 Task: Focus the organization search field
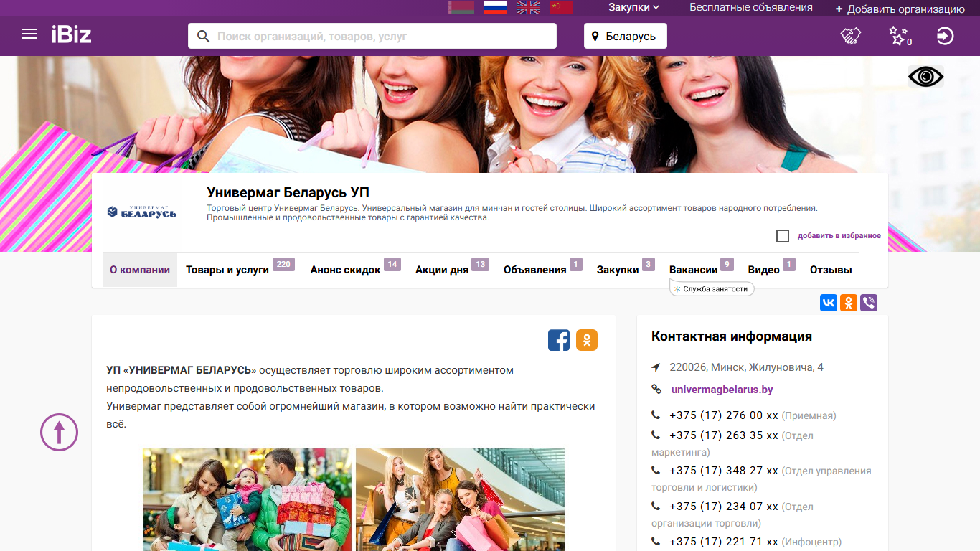pos(372,36)
